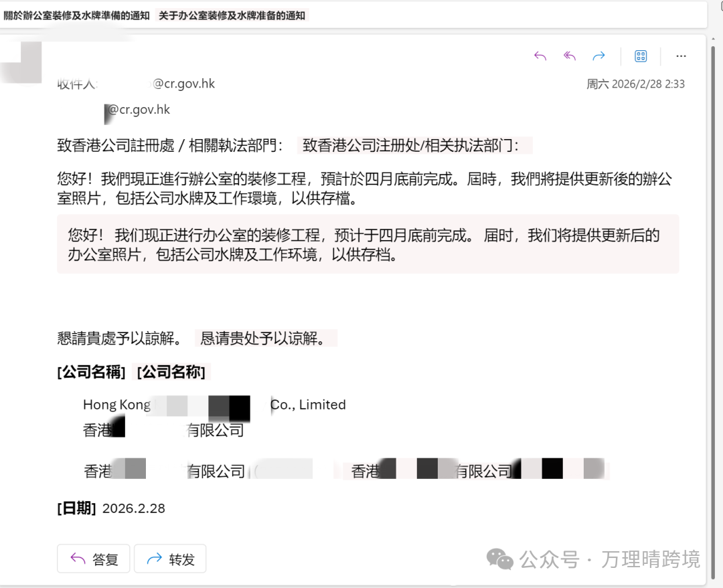Open the apps grid icon in message toolbar
Viewport: 723px width, 588px height.
(x=641, y=56)
